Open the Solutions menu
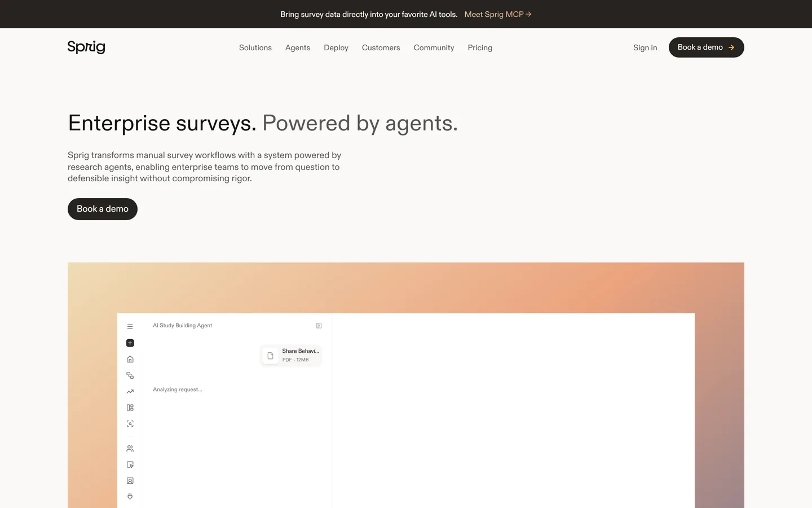Image resolution: width=812 pixels, height=508 pixels. click(255, 47)
